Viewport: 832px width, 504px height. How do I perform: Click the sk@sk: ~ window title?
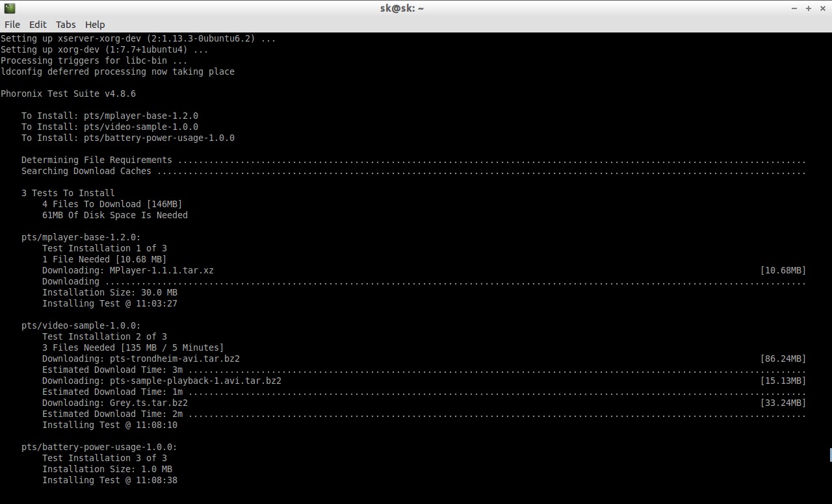(402, 8)
